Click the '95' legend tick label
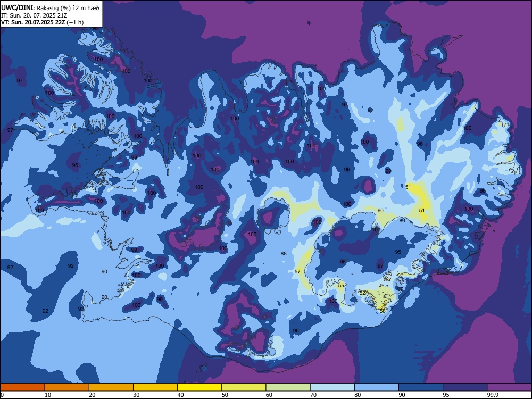Viewport: 532px width, 399px height. 446,395
